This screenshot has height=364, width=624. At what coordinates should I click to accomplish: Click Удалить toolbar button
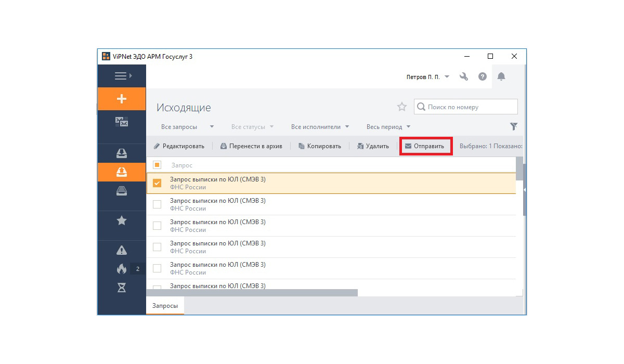[373, 146]
